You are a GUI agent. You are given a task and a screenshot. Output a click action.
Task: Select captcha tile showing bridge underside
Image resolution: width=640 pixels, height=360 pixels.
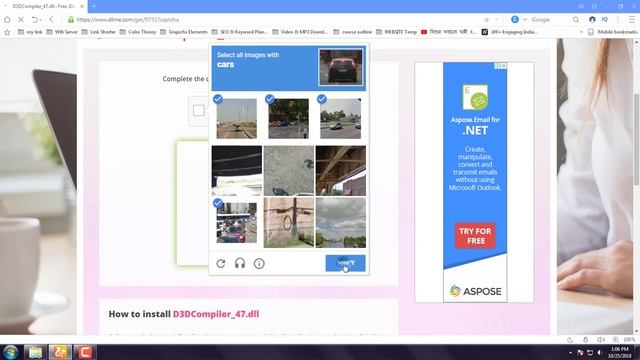341,171
